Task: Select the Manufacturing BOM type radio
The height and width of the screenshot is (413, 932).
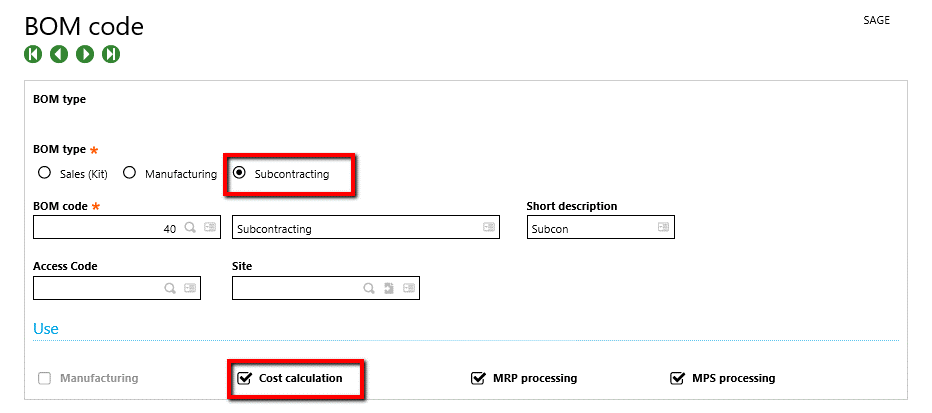Action: 130,173
